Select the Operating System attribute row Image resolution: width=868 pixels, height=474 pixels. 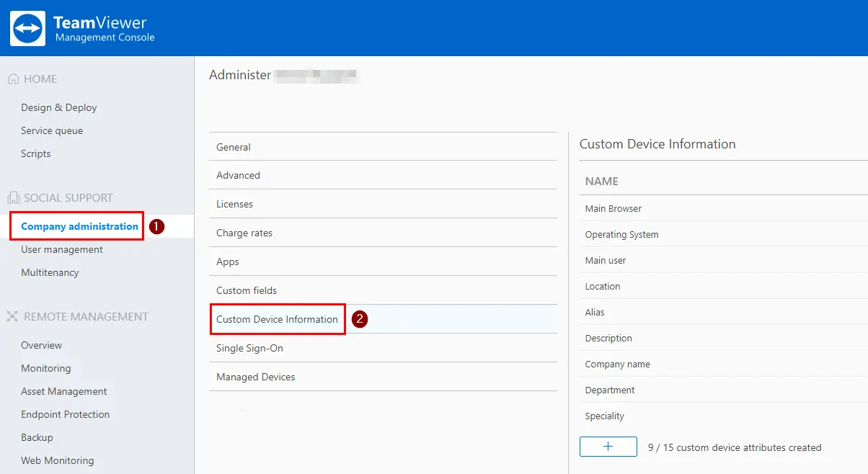coord(724,234)
